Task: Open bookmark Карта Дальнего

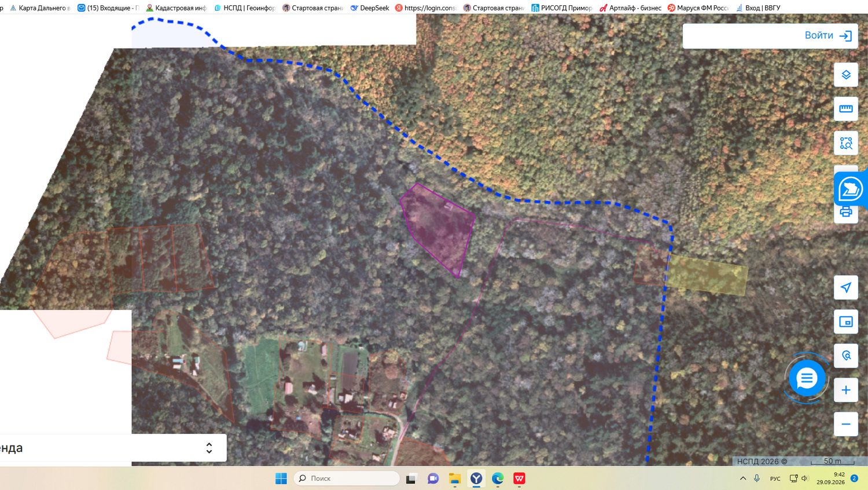Action: (x=40, y=8)
